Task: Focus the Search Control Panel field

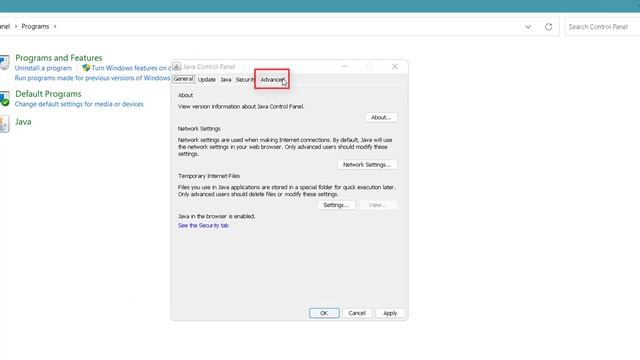Action: 602,27
